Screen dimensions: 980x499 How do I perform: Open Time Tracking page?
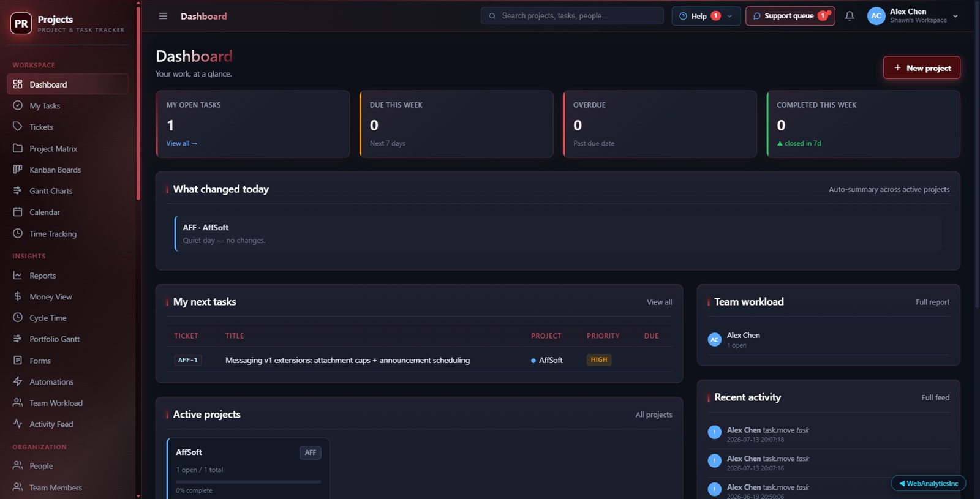67,234
